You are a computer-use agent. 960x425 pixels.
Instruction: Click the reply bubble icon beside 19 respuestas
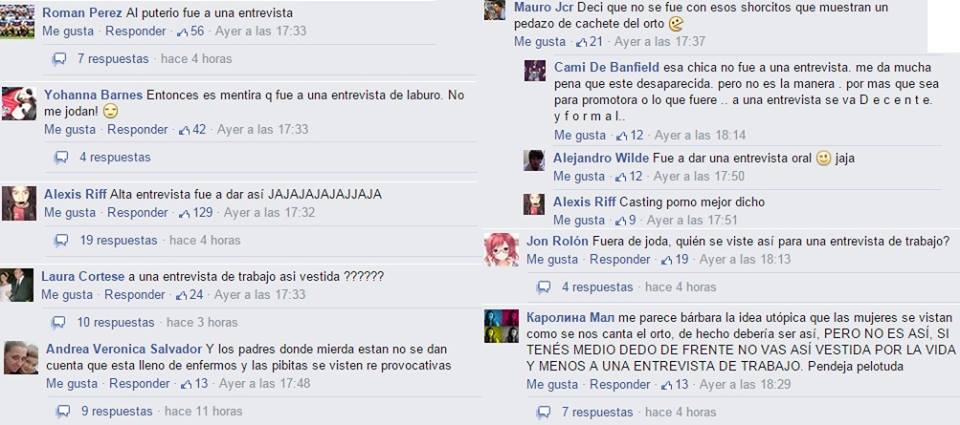click(x=61, y=241)
